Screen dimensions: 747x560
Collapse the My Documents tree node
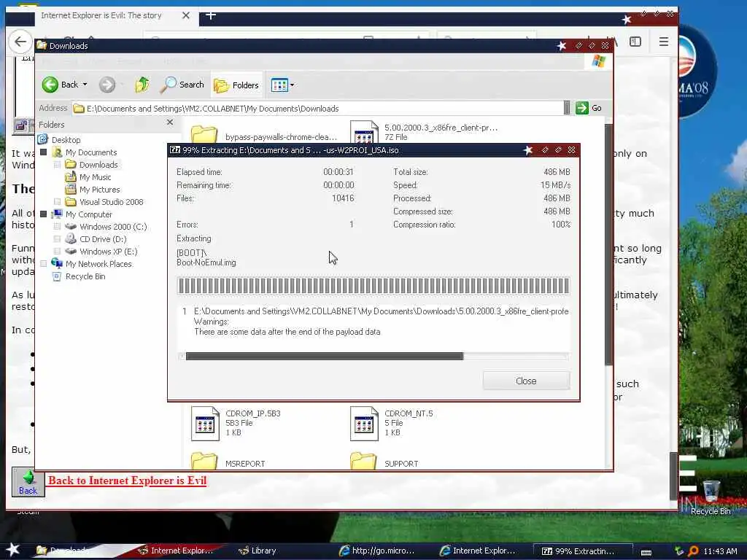click(x=44, y=152)
